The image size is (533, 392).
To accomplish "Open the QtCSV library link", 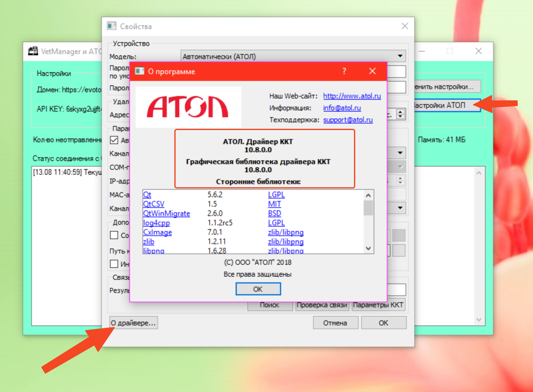I will (x=154, y=204).
